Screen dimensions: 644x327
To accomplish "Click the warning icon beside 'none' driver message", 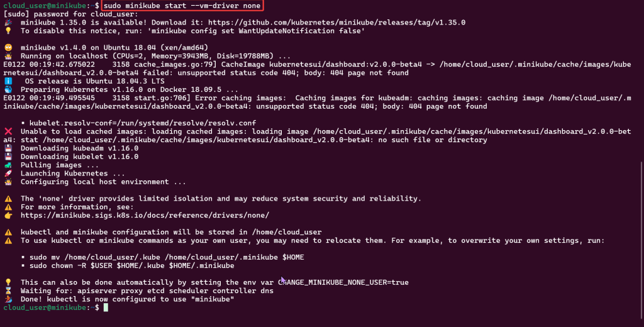I will click(8, 199).
